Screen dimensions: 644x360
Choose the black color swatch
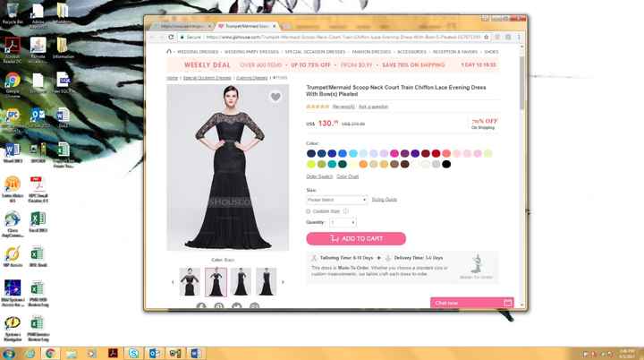(x=446, y=164)
